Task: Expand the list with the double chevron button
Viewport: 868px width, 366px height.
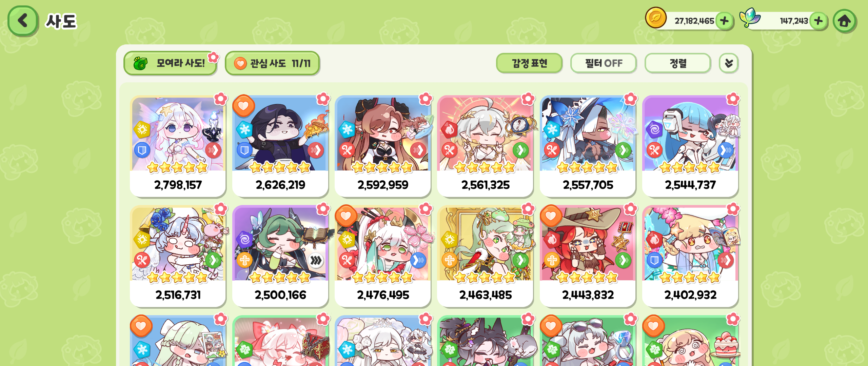Action: point(729,63)
